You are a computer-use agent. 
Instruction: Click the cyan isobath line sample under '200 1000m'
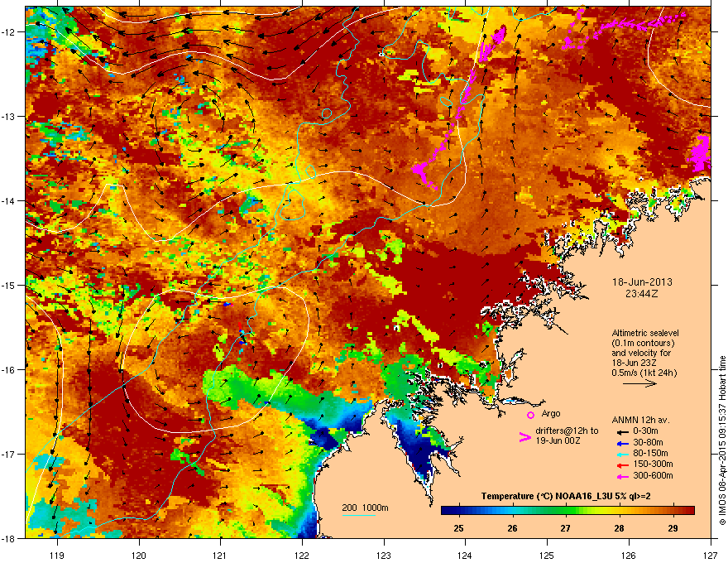coord(358,515)
